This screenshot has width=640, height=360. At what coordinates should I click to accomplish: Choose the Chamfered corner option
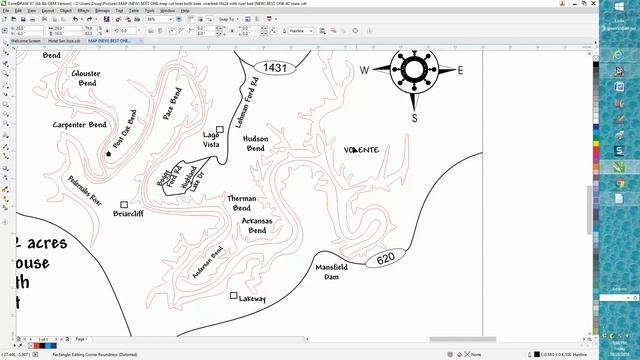(191, 31)
